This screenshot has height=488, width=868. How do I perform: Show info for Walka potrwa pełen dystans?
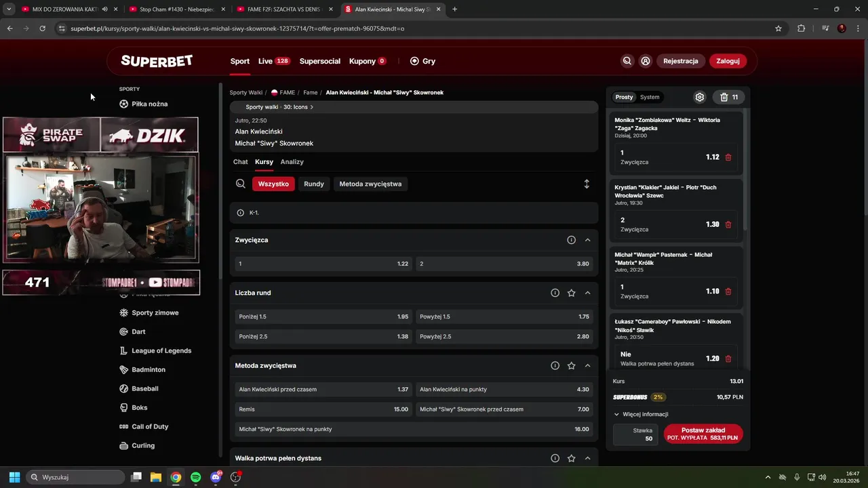coord(555,458)
